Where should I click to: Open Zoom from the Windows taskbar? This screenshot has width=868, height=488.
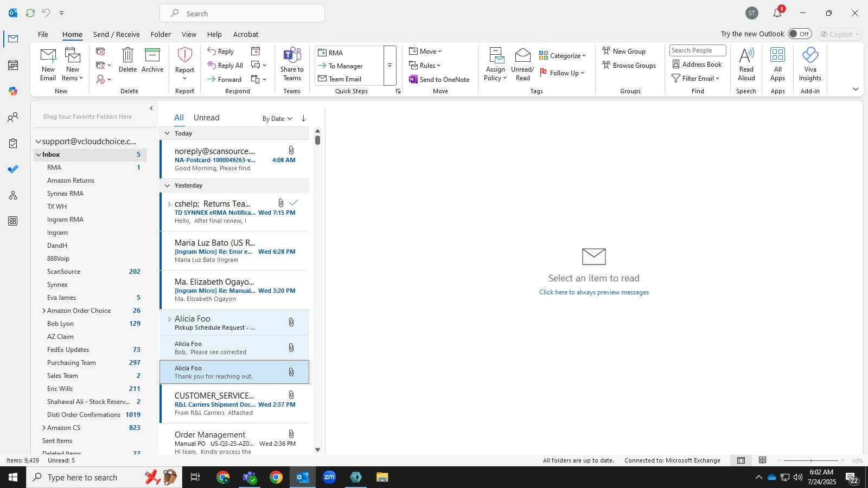point(329,477)
